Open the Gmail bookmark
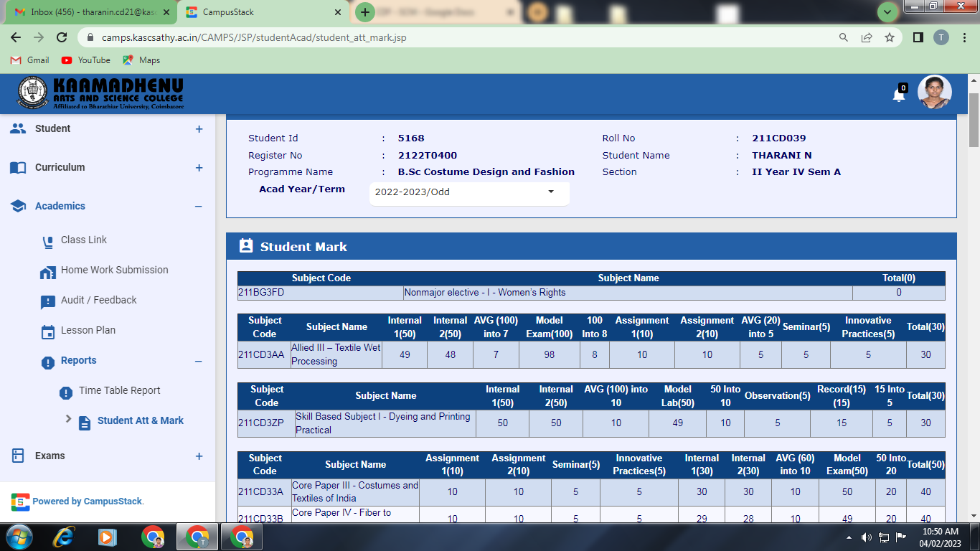The width and height of the screenshot is (980, 551). (30, 60)
